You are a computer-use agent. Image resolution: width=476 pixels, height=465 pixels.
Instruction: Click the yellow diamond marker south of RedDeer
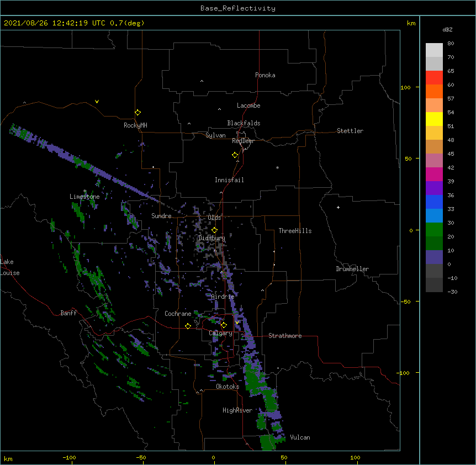pos(235,155)
